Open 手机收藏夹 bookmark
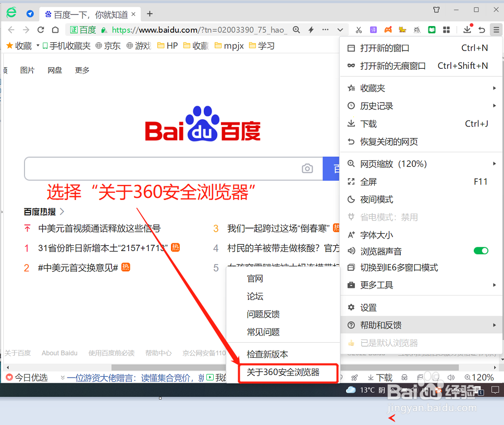The image size is (504, 425). coord(67,46)
